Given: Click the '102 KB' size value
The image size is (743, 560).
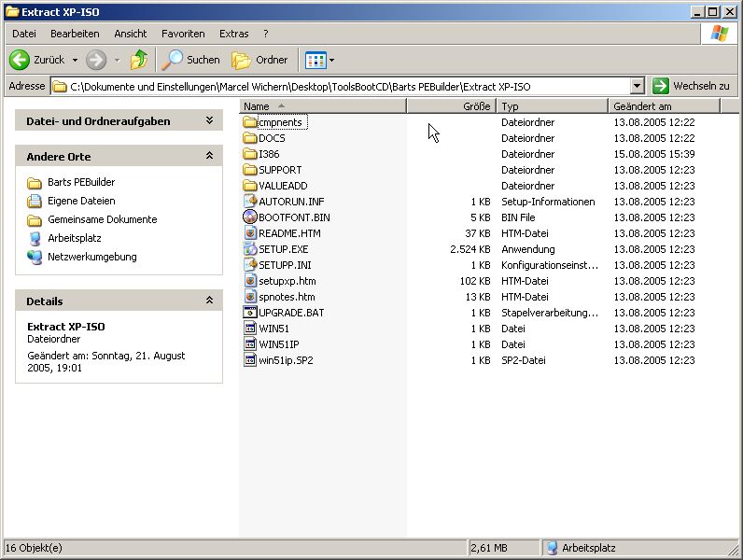Looking at the screenshot, I should [x=475, y=281].
